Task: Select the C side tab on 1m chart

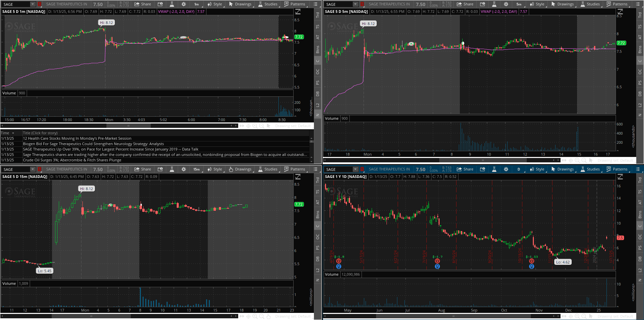Action: 318,61
